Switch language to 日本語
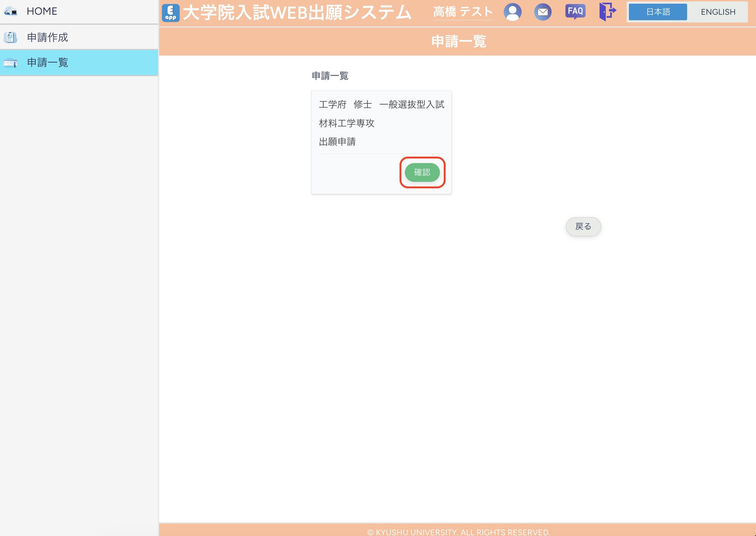756x536 pixels. 658,12
